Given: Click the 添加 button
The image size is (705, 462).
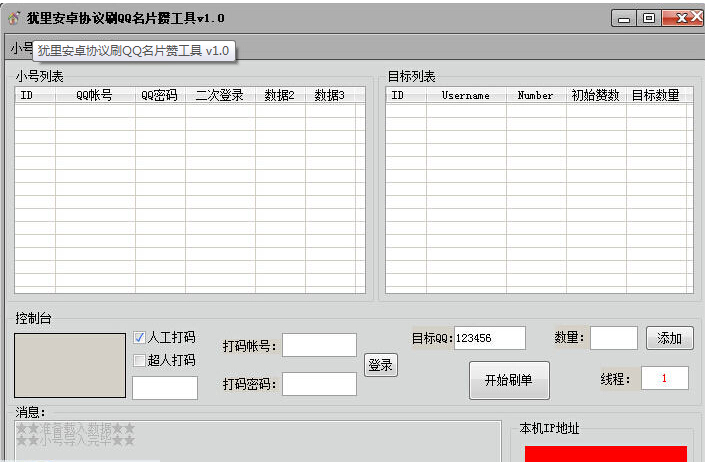Looking at the screenshot, I should 669,338.
